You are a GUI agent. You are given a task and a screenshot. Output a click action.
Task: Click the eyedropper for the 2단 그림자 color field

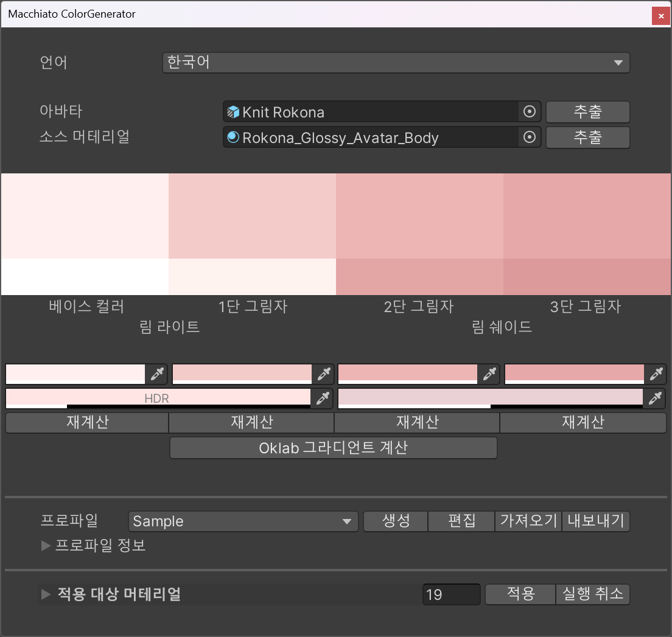489,374
